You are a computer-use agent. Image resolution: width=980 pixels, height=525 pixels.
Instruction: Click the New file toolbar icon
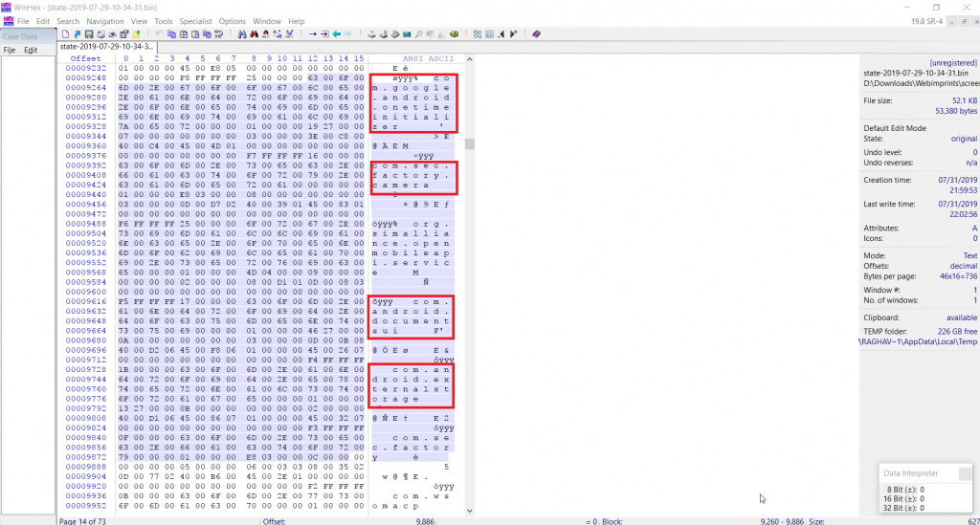point(64,34)
